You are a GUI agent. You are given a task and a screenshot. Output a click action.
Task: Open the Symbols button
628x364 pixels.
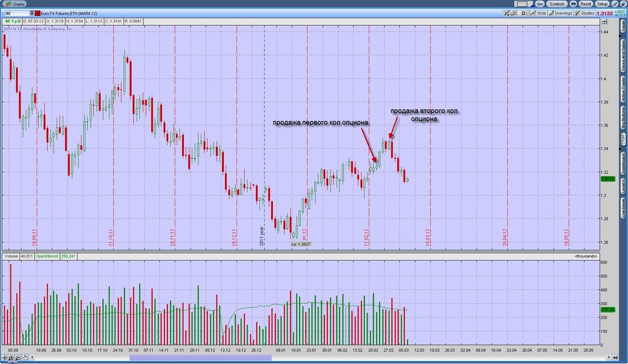(x=557, y=4)
